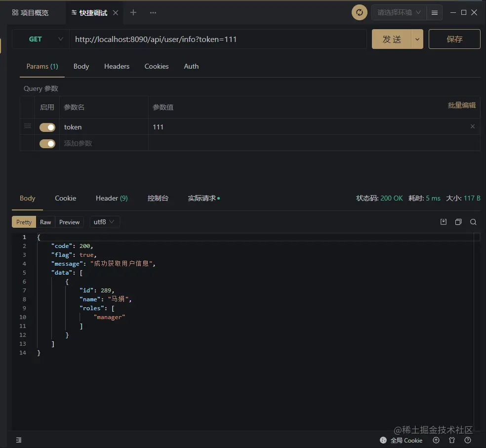Screen dimensions: 486x448
Task: Open the 请选择环境 dropdown
Action: (399, 12)
